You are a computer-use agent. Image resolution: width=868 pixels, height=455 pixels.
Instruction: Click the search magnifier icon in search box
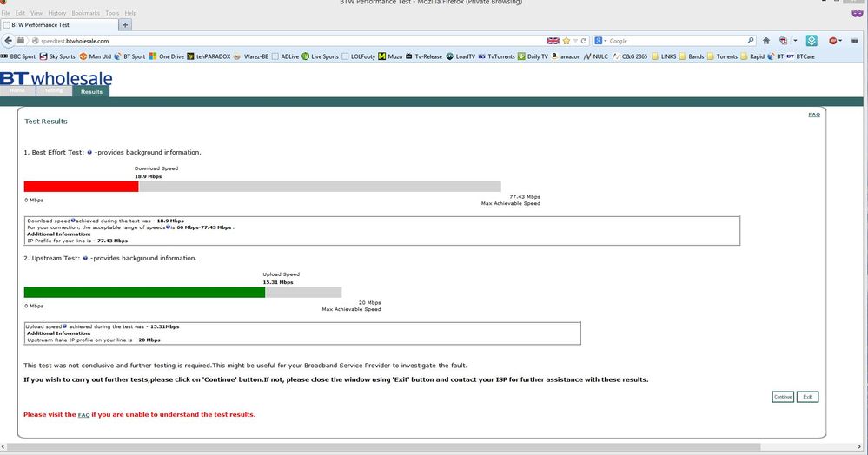tap(750, 41)
